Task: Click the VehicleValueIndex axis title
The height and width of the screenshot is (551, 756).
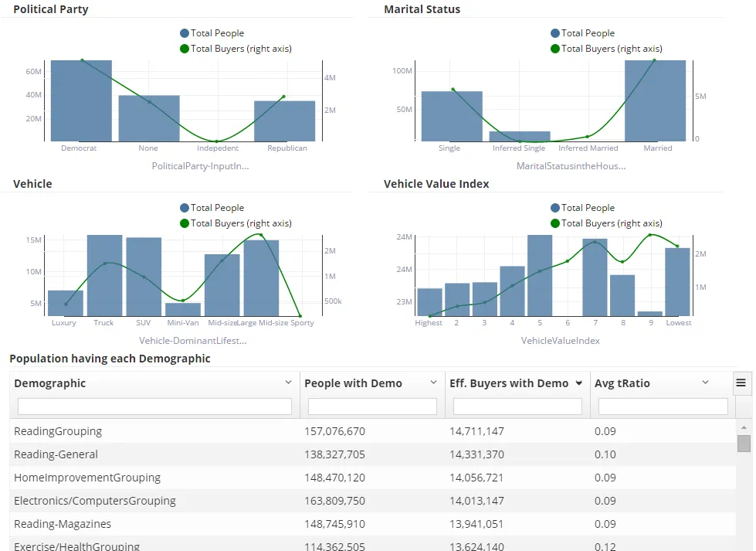Action: [x=561, y=341]
